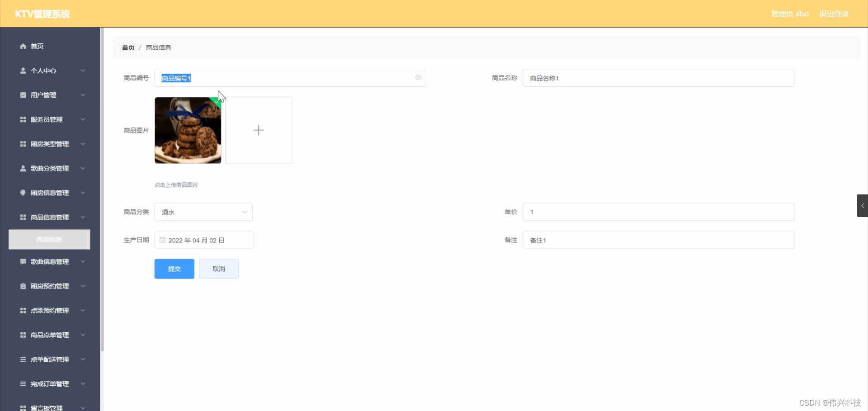The image size is (868, 411).
Task: Click the 用户管理 icon in the sidebar
Action: click(22, 95)
